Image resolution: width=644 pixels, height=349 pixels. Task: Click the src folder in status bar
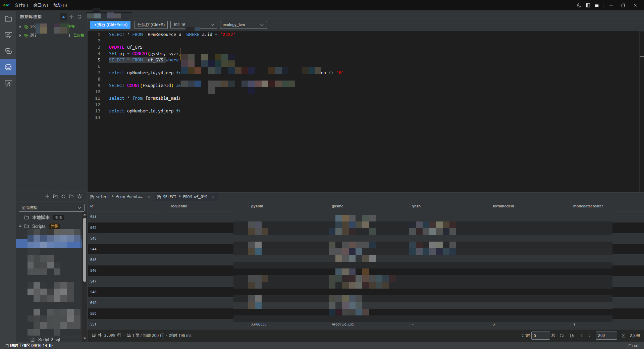(634, 346)
